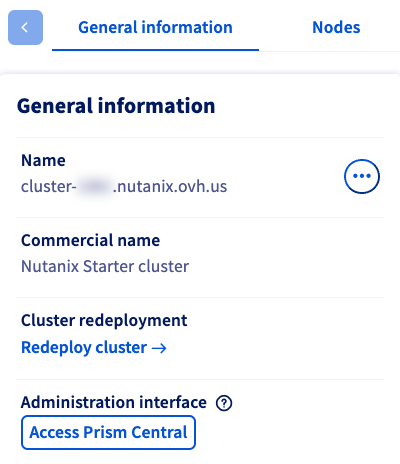
Task: Switch to the Nodes tab
Action: pyautogui.click(x=336, y=27)
